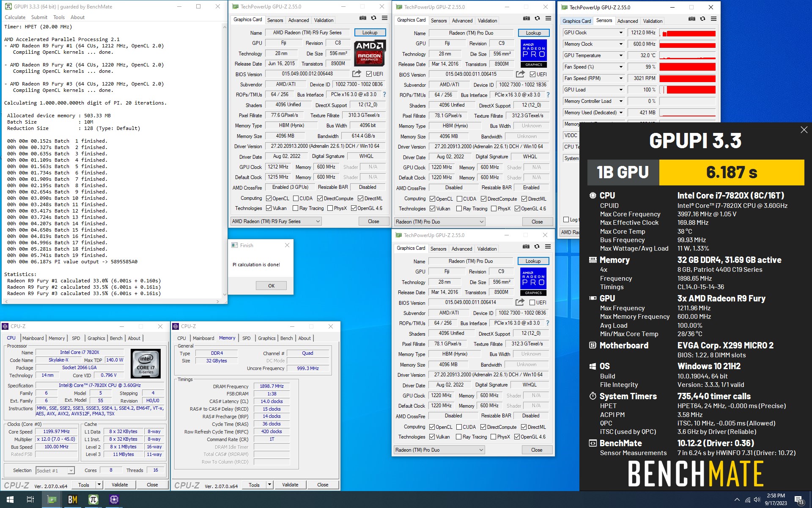Open notification center on taskbar

coord(799,500)
